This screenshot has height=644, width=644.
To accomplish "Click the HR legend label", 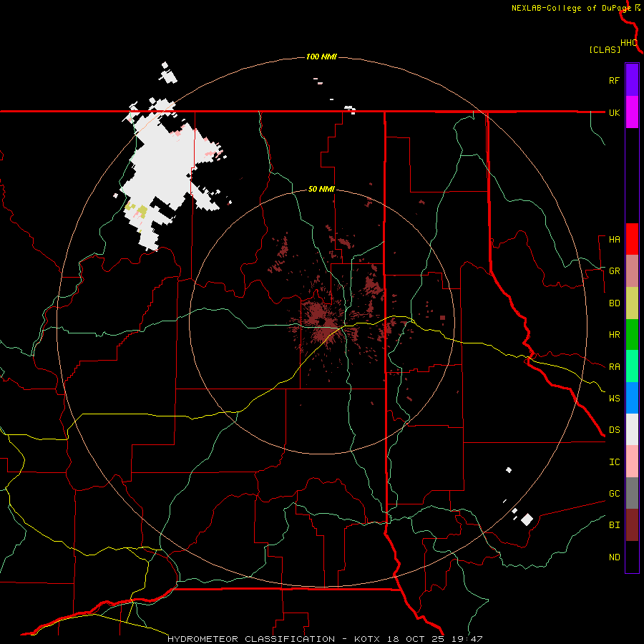I will tap(614, 335).
